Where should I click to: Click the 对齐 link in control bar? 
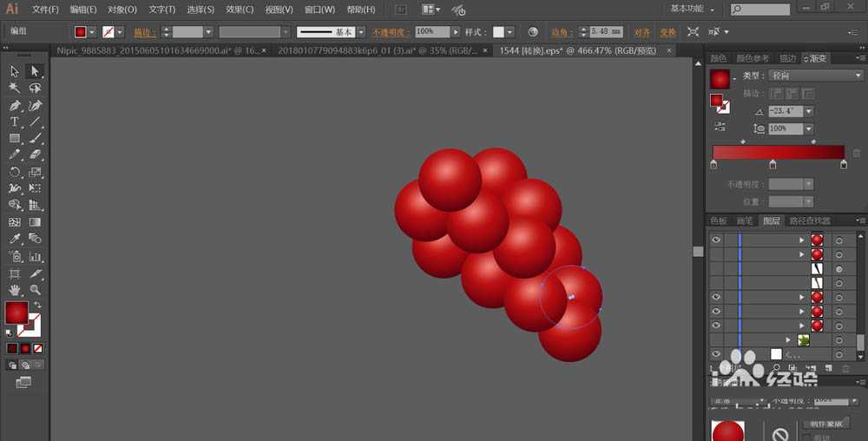tap(642, 32)
